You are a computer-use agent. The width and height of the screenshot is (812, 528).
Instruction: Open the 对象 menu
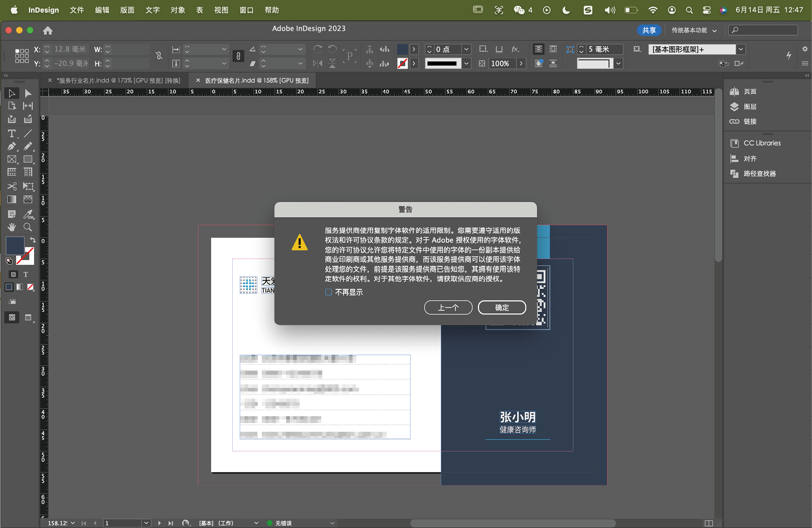click(x=178, y=10)
